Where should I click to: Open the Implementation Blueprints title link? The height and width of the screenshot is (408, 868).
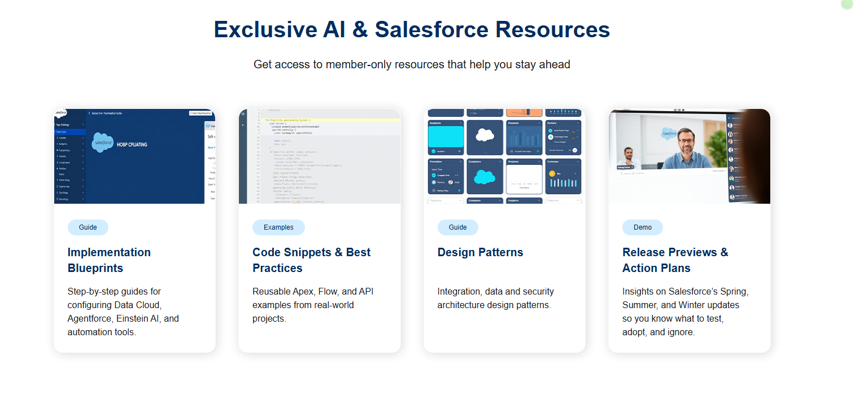click(109, 260)
